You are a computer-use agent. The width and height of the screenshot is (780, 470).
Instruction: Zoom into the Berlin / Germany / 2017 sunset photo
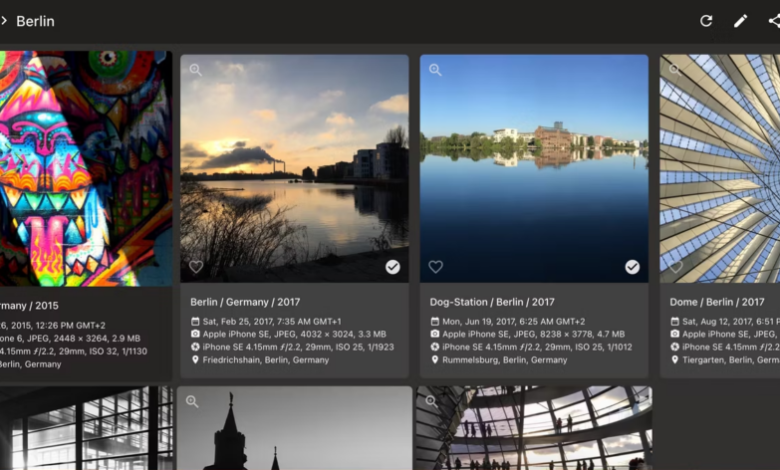coord(195,70)
